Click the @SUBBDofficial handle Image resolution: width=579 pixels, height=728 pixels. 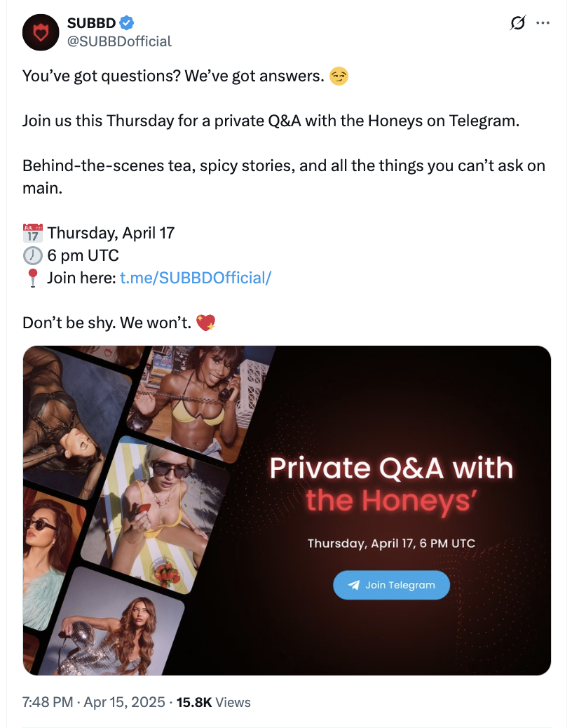[x=119, y=41]
